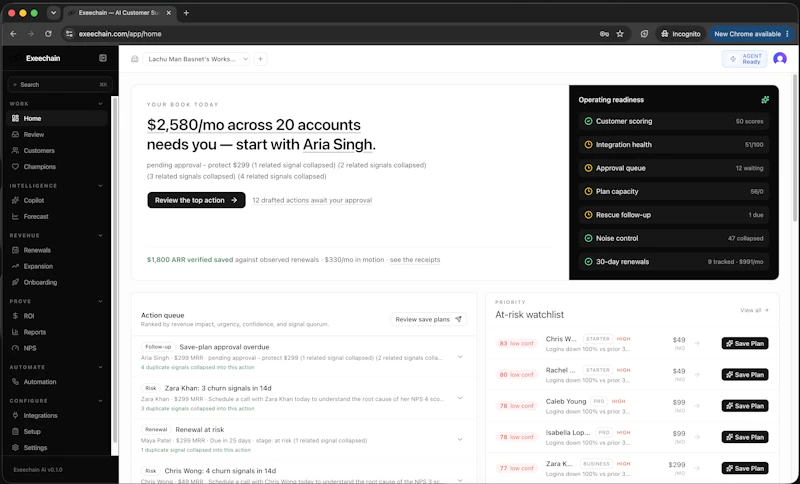
Task: Click Save Plan for Rachel
Action: (745, 374)
